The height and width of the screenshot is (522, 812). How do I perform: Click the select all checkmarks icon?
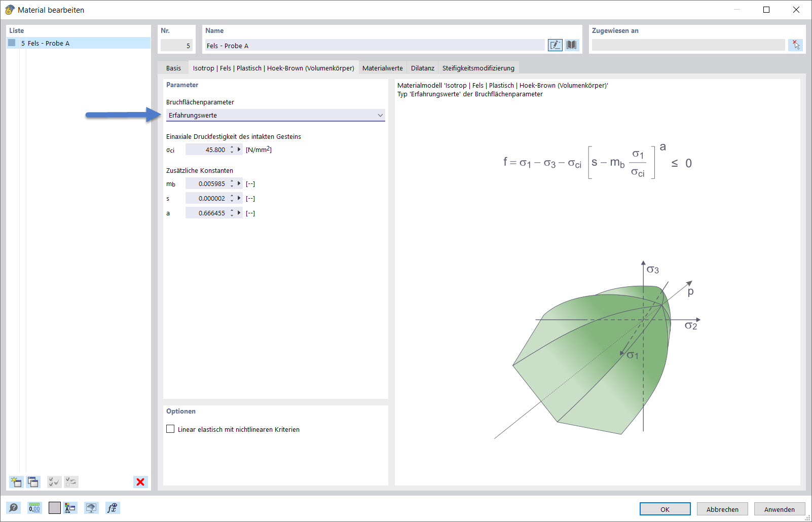coord(54,482)
